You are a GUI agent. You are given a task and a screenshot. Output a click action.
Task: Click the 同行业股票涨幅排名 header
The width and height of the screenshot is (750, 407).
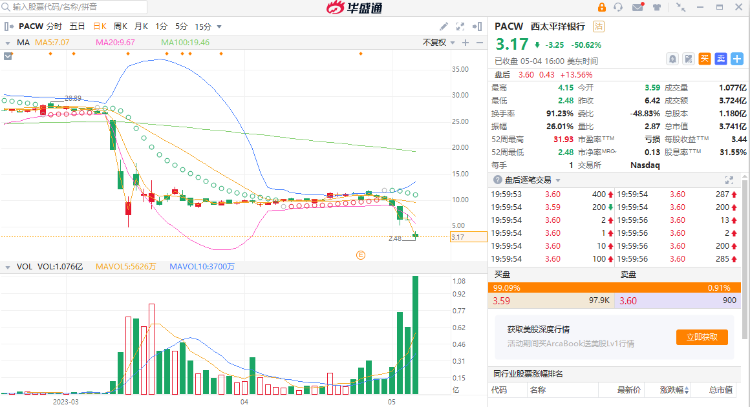pyautogui.click(x=528, y=374)
